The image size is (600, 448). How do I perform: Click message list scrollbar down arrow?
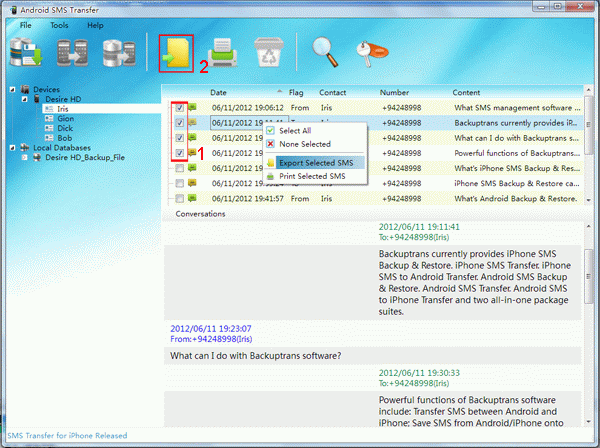click(x=589, y=200)
